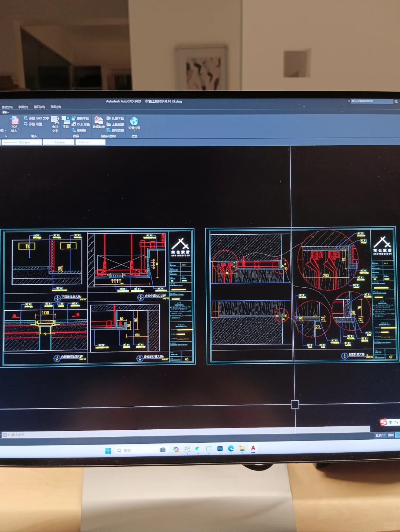Open the 窗口(W) menu
Screen dimensions: 400x532
click(39, 107)
